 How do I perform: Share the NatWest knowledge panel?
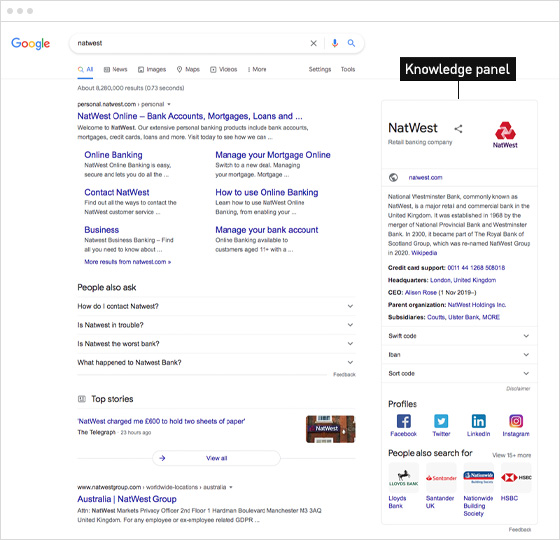[x=458, y=129]
